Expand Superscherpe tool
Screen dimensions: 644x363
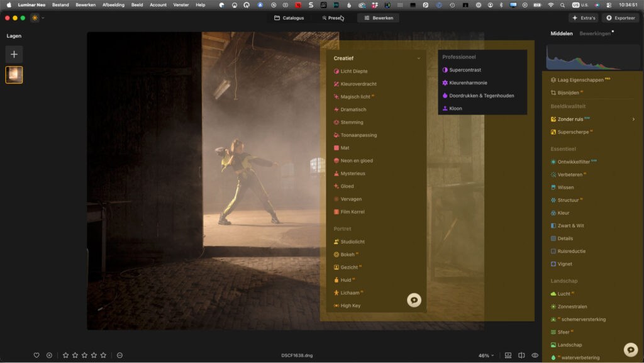pos(571,132)
